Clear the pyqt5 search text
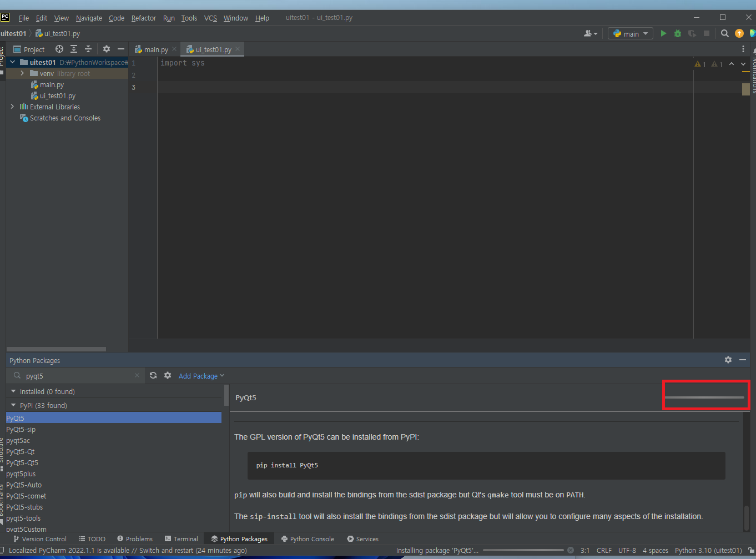This screenshot has height=559, width=756. (137, 376)
